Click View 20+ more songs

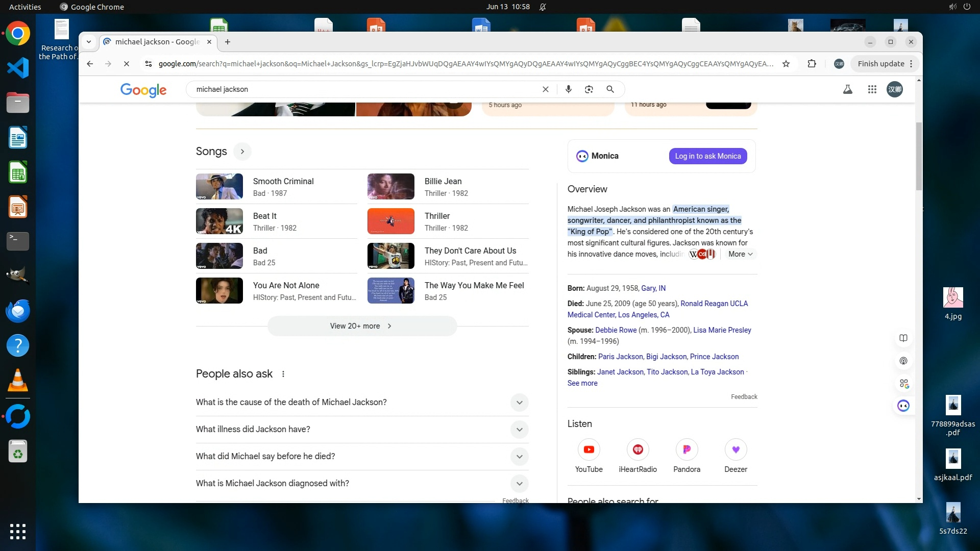point(362,326)
